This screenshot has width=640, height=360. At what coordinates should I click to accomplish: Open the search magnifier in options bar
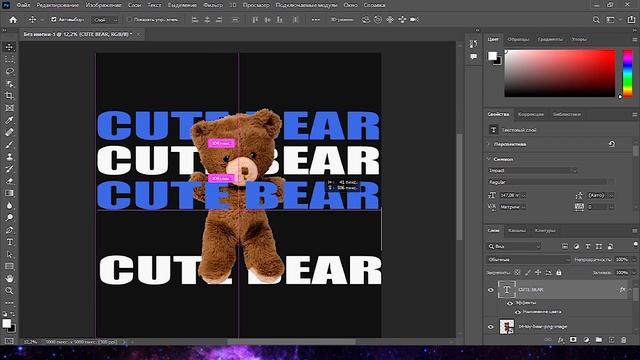pos(596,20)
